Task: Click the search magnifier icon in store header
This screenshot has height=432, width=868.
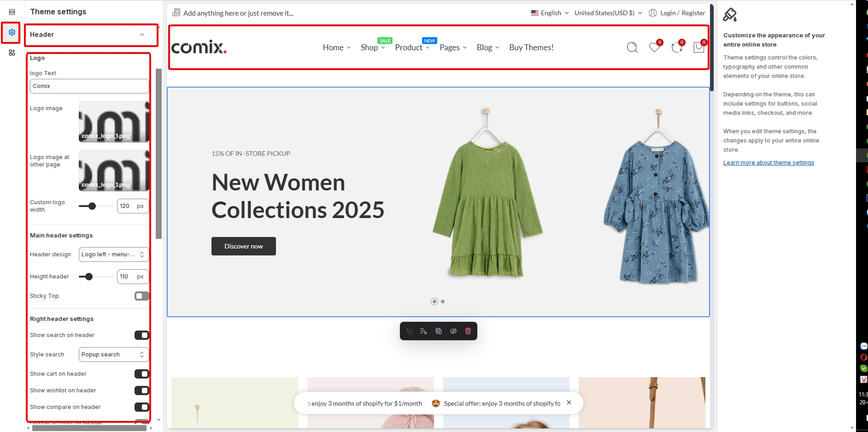Action: [x=632, y=47]
